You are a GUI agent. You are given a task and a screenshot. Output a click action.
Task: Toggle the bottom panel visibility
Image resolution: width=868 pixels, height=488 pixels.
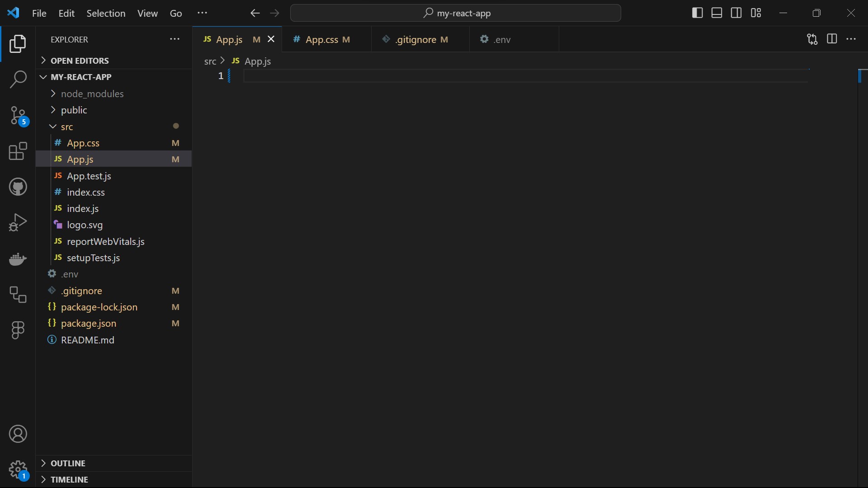(717, 13)
